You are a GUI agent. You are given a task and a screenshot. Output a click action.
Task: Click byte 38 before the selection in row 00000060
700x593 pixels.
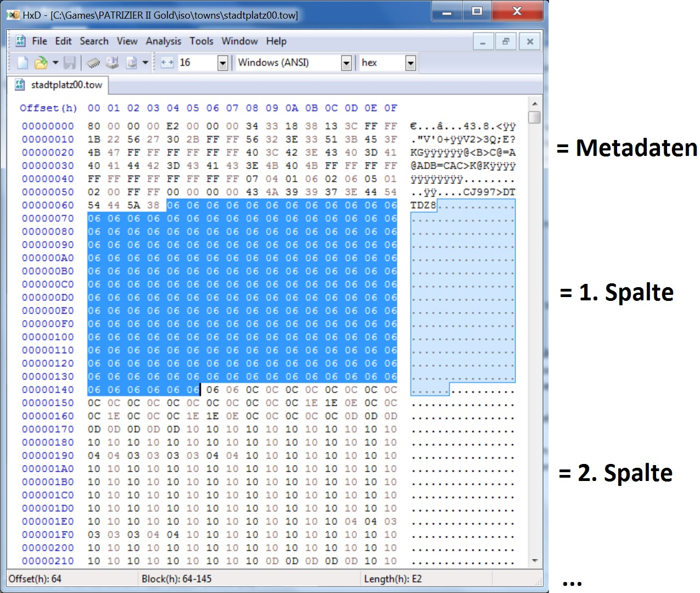[153, 205]
